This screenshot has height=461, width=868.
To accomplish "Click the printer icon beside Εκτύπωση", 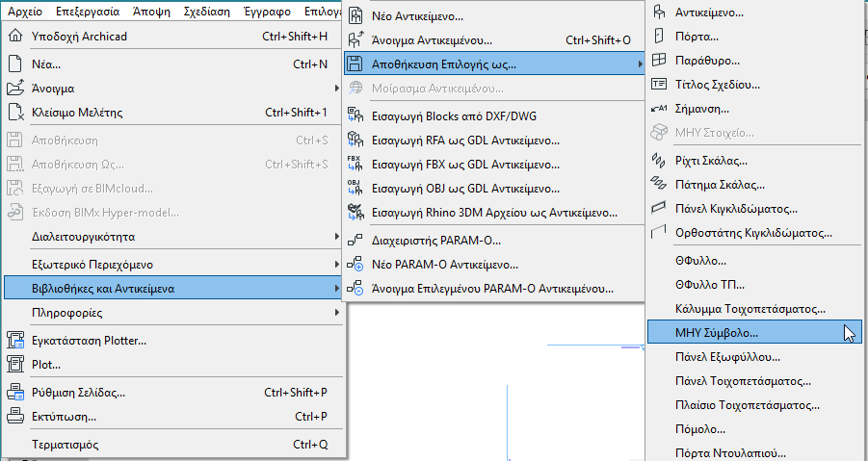I will (15, 416).
